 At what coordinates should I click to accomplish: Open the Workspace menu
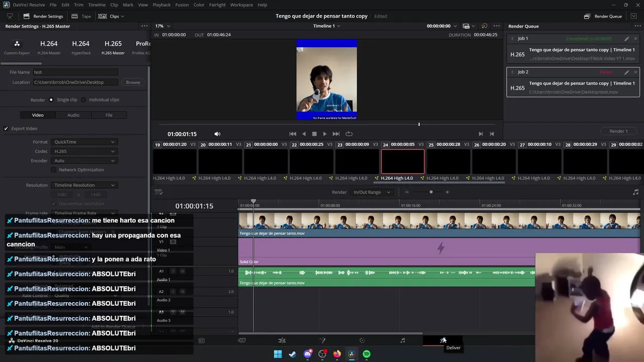(x=242, y=5)
